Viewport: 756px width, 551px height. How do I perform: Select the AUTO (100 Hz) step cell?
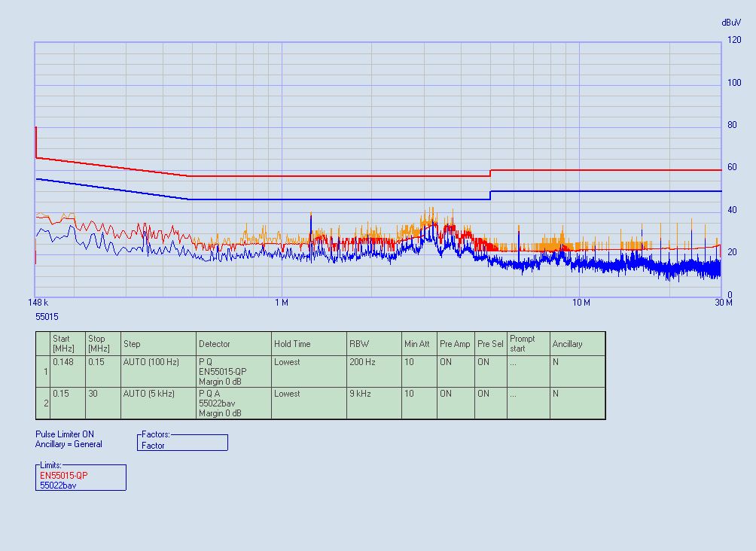[x=158, y=372]
